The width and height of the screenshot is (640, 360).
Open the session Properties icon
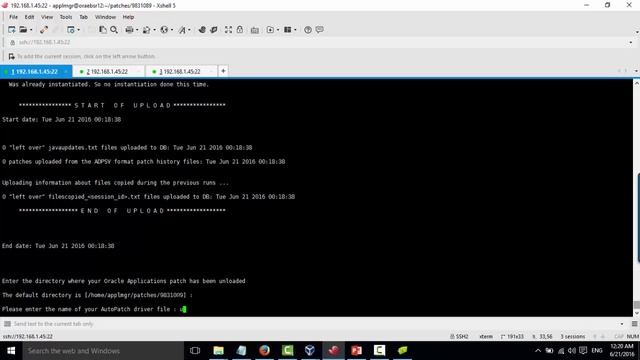71,30
